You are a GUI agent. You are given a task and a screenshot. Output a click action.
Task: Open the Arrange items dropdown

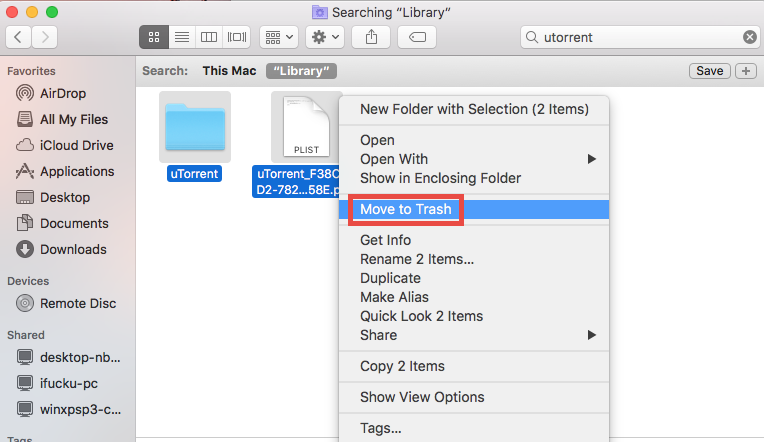[279, 37]
